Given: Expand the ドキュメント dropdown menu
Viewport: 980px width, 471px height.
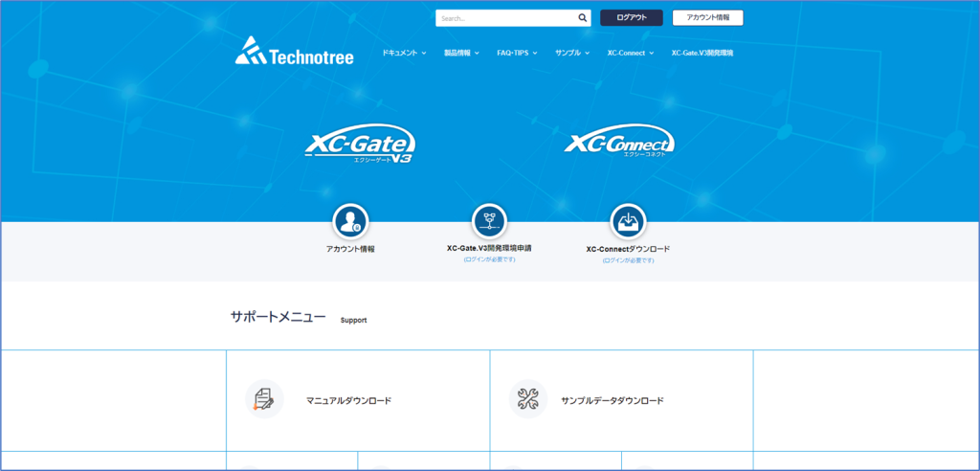Looking at the screenshot, I should 403,53.
